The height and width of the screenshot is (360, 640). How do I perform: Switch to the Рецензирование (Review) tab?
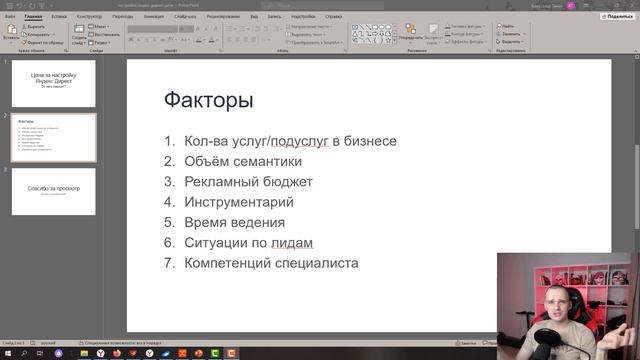pos(223,17)
